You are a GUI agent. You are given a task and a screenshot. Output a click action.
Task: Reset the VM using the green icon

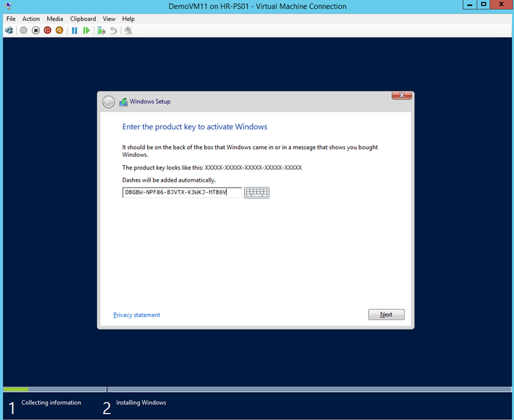click(x=87, y=30)
